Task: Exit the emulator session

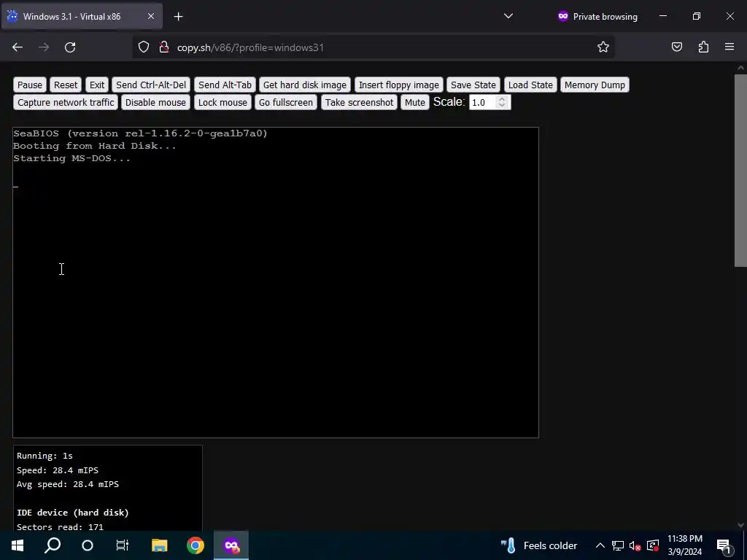Action: pos(97,85)
